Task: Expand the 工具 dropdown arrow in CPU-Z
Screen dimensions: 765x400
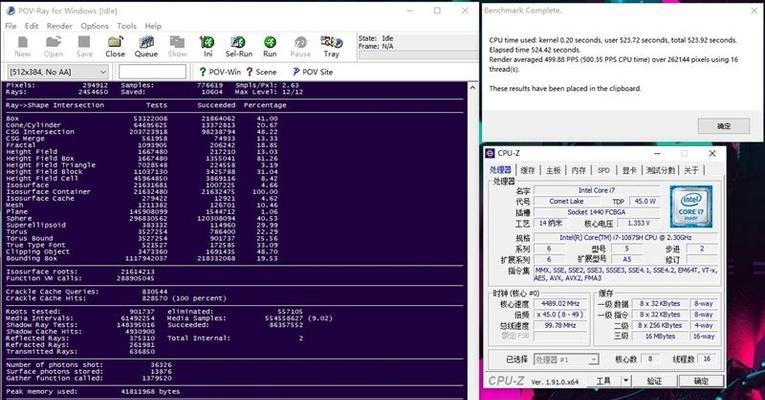Action: (626, 381)
